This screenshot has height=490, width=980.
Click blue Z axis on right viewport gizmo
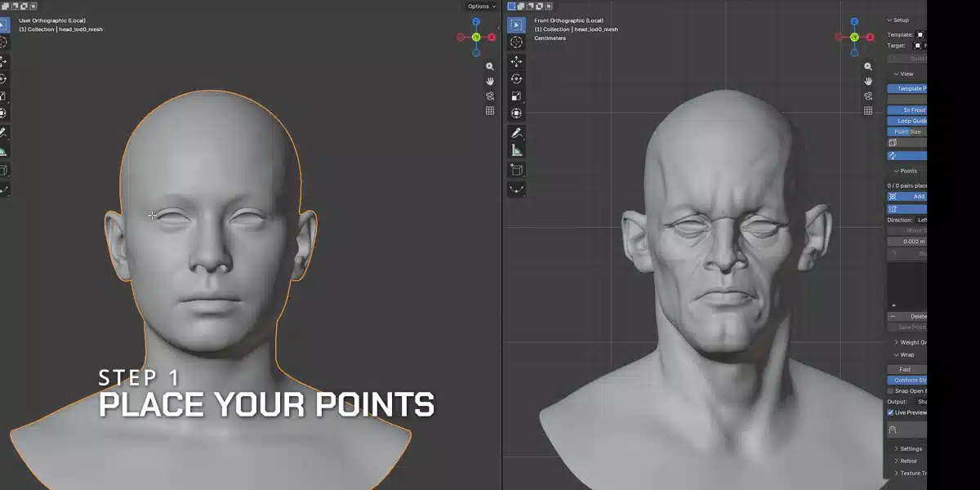(x=855, y=22)
